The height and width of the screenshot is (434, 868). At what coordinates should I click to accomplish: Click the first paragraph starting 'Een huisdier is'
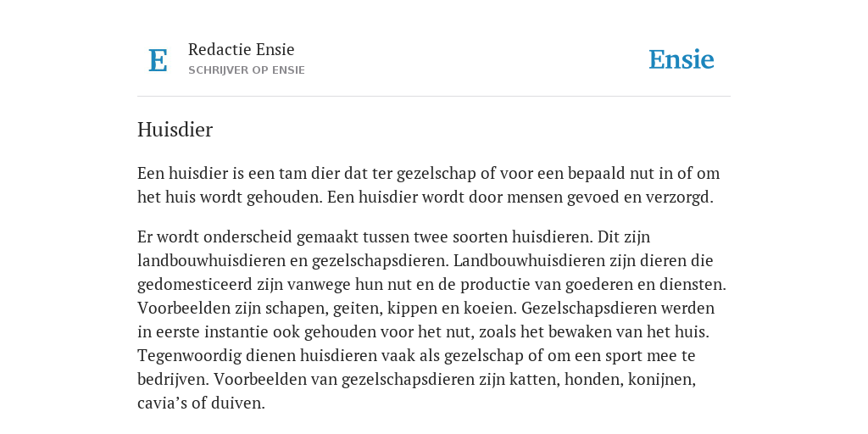(x=428, y=185)
